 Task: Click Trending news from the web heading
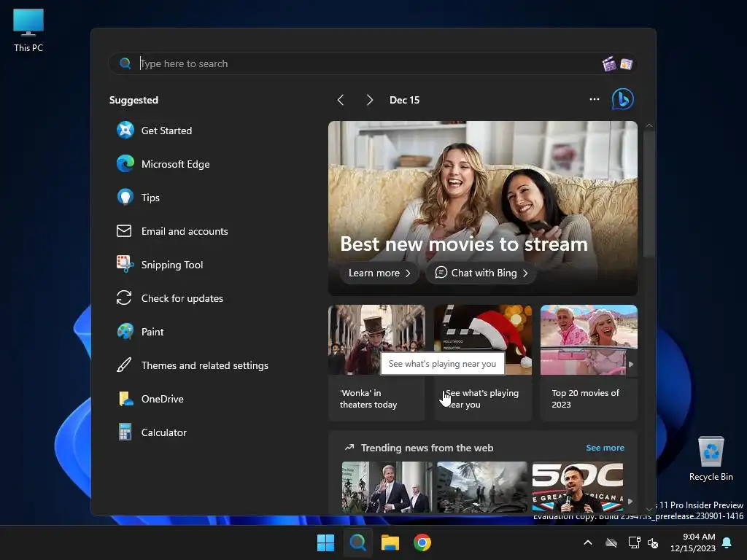coord(427,448)
